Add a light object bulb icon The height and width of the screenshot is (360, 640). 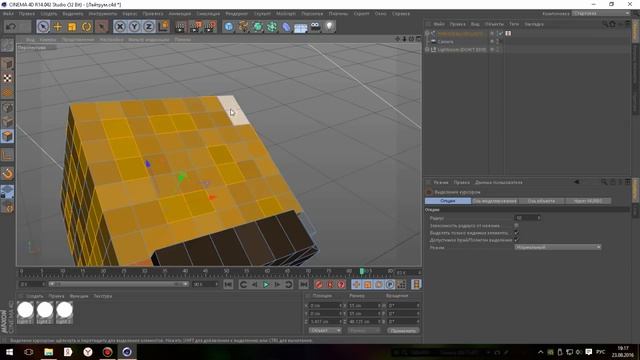pos(329,27)
